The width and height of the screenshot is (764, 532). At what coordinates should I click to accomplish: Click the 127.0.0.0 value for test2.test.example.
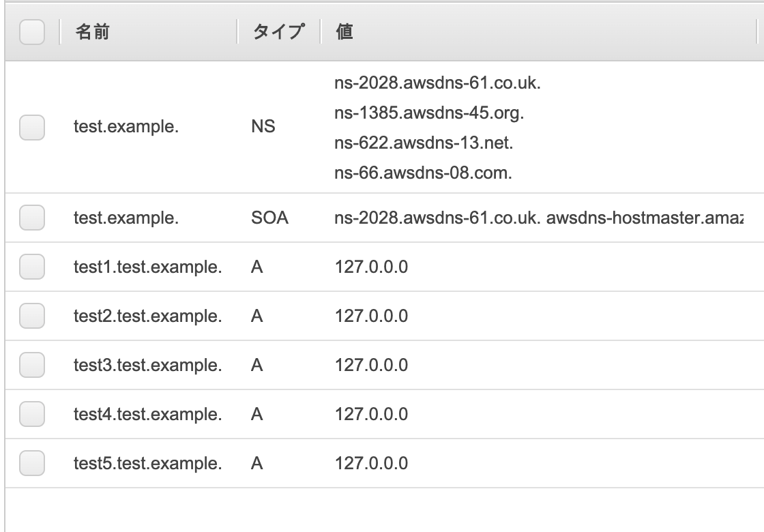point(371,316)
